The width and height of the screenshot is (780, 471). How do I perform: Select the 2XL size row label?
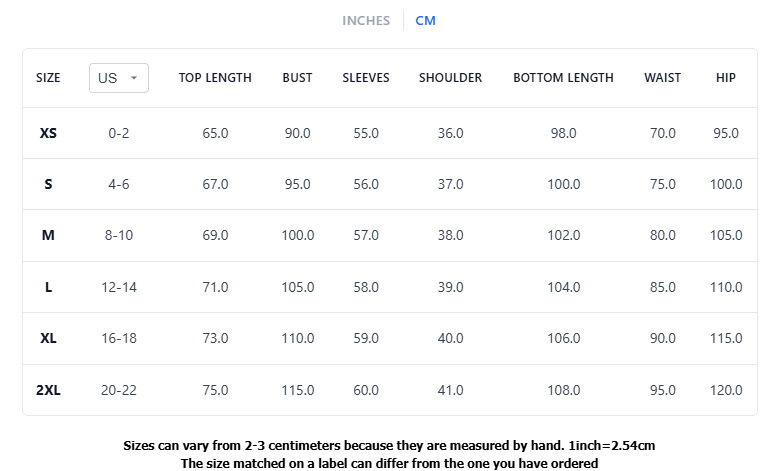click(x=48, y=390)
